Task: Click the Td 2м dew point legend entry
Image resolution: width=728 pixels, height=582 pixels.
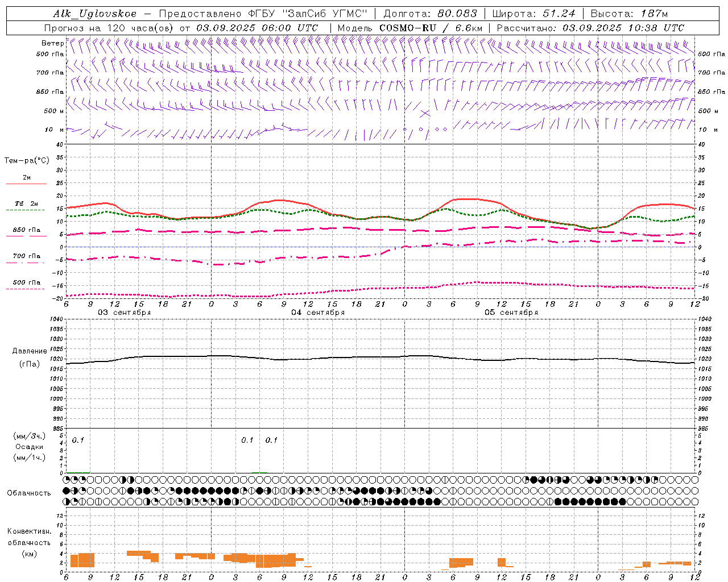Action: click(x=26, y=203)
